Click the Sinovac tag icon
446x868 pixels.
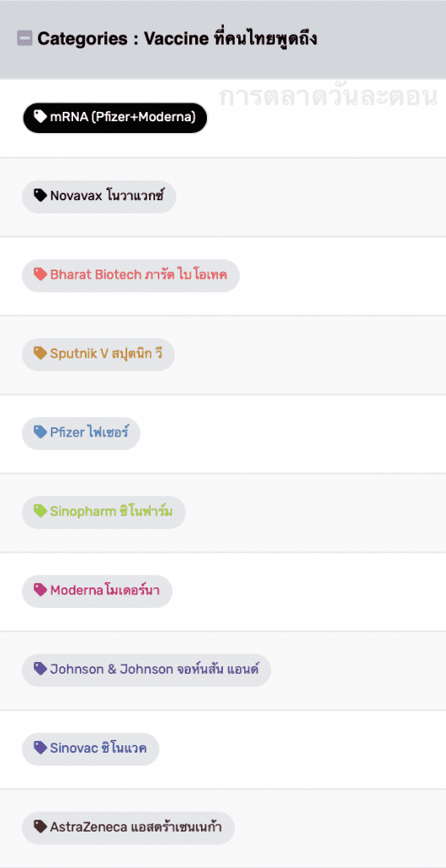click(x=41, y=748)
